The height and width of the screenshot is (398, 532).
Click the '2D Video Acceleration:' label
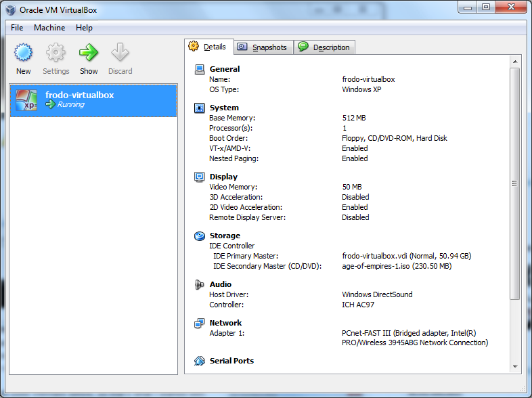[246, 207]
